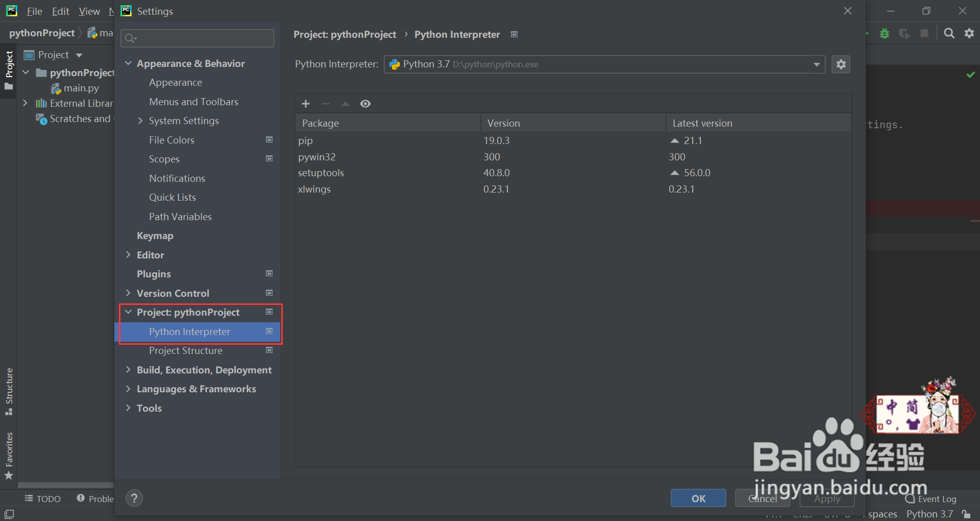
Task: Open Project Structure settings
Action: tap(186, 350)
